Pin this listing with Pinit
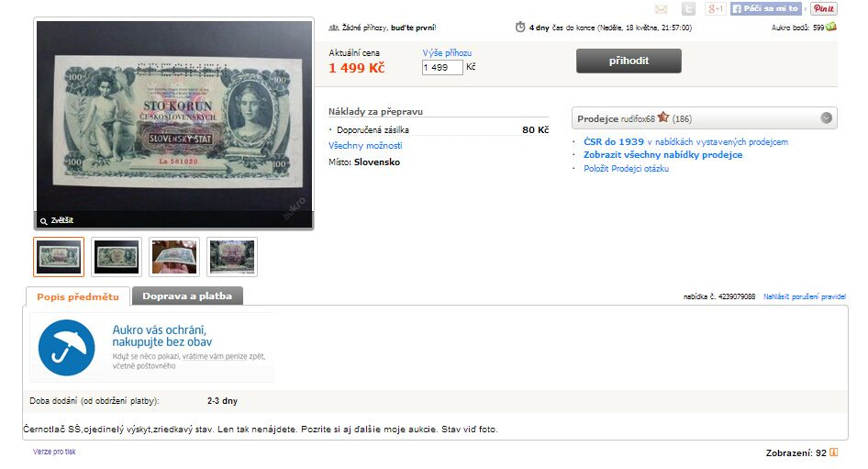Viewport: 868px width, 469px height. [824, 8]
